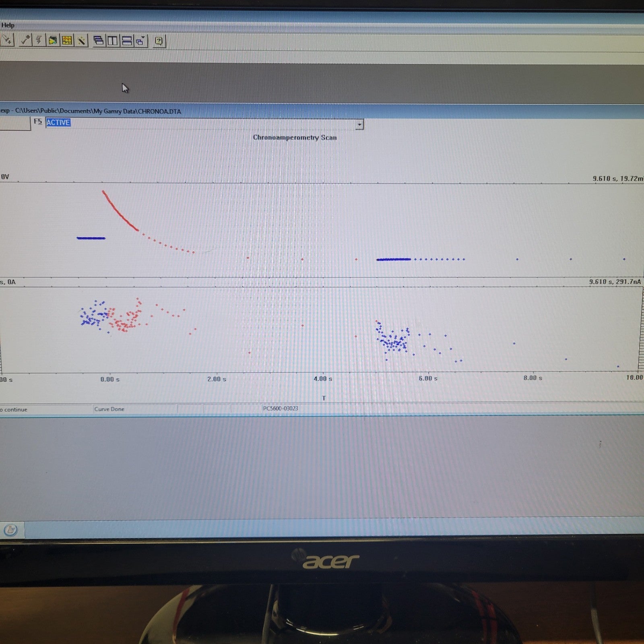This screenshot has height=644, width=644.
Task: Click the Windows Start button
Action: [x=11, y=530]
